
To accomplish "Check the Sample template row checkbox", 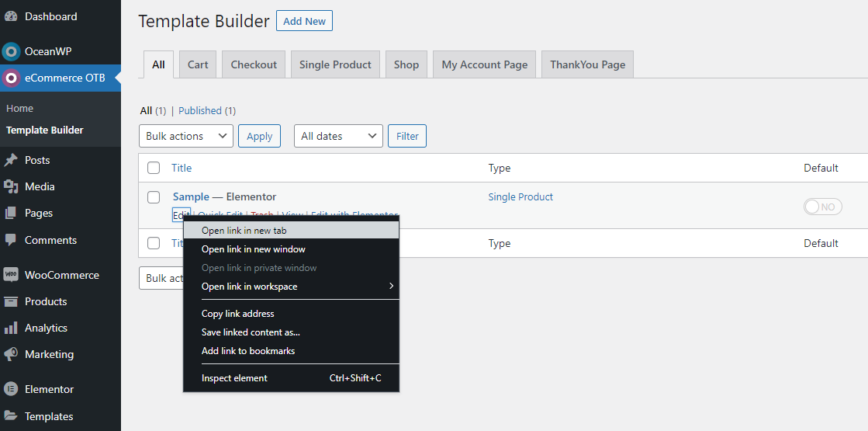I will [154, 196].
